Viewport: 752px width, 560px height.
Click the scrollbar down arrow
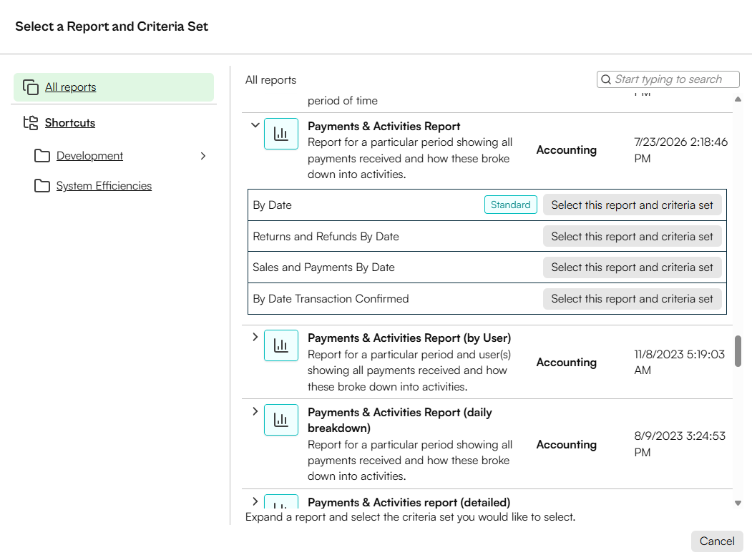[x=738, y=503]
